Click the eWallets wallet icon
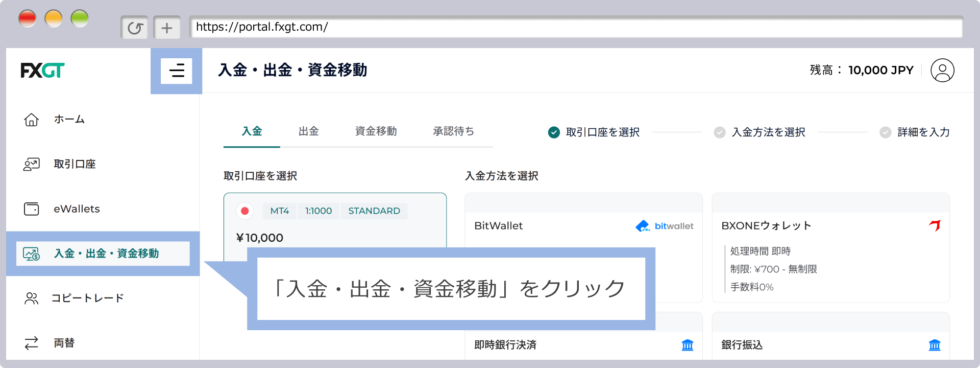This screenshot has width=980, height=368. coord(32,209)
